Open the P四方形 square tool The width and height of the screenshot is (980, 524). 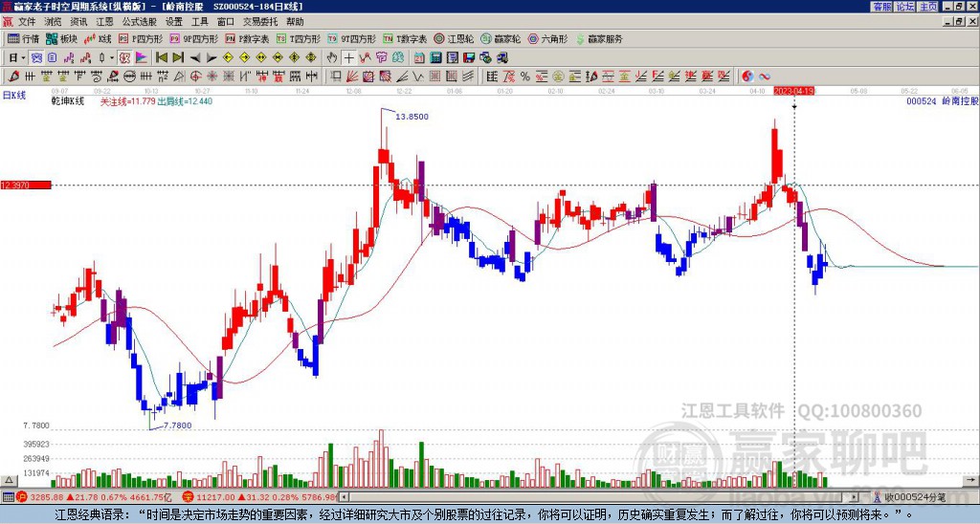(x=141, y=38)
